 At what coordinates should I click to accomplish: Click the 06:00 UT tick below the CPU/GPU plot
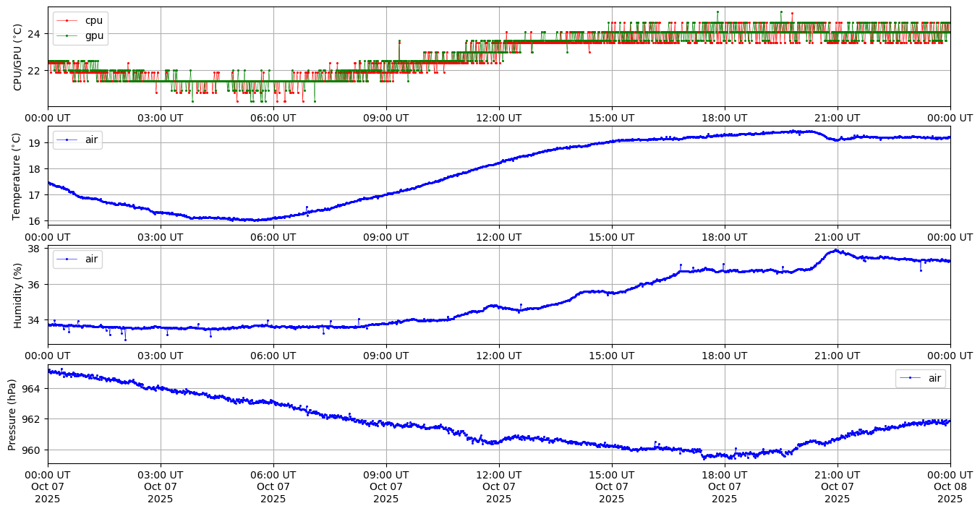(x=273, y=118)
